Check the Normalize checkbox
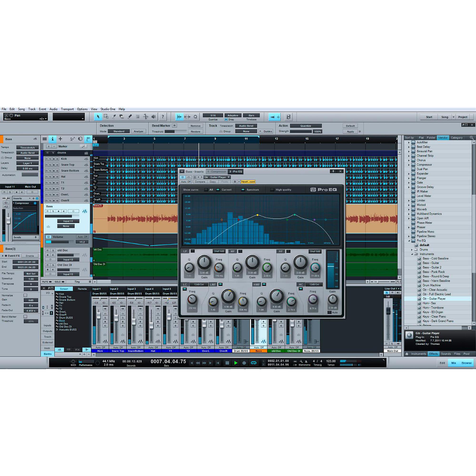This screenshot has width=476, height=476. tap(25, 295)
